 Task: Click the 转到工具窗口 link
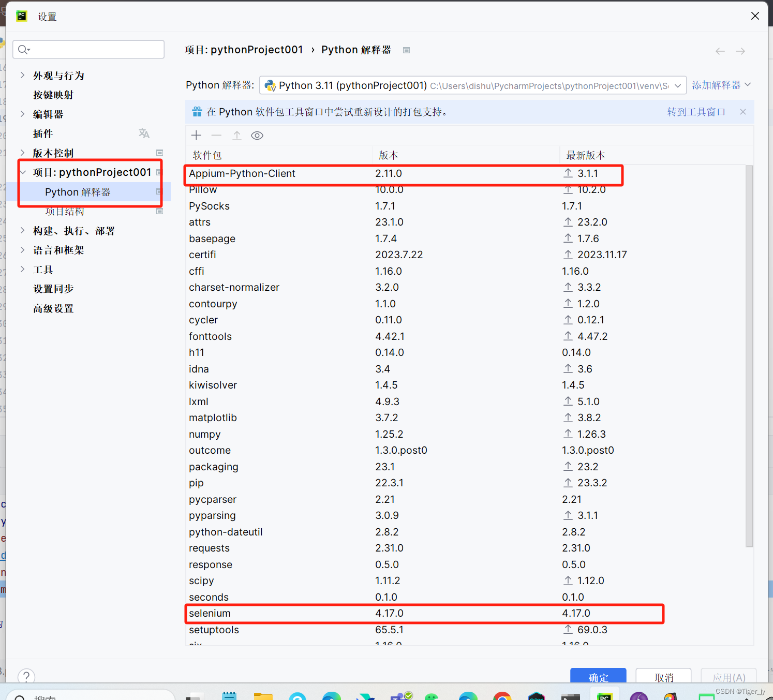[696, 111]
